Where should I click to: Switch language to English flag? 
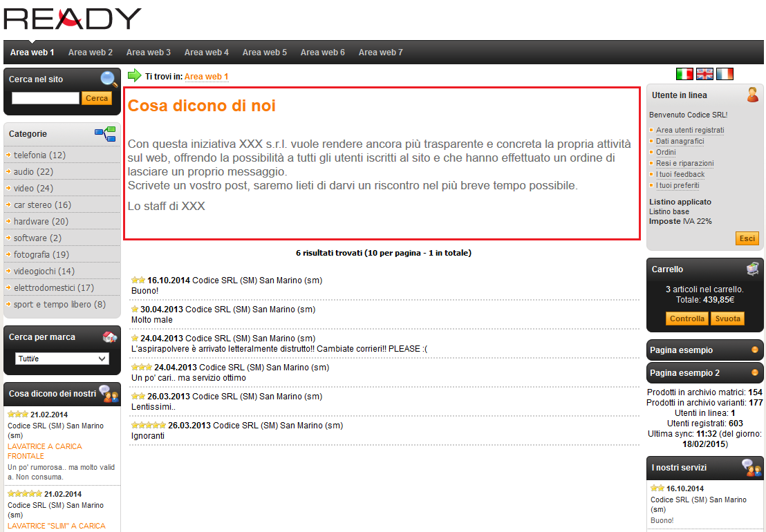[x=704, y=74]
